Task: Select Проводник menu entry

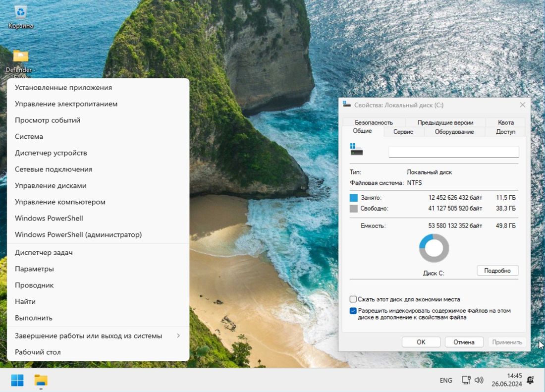Action: pyautogui.click(x=98, y=285)
